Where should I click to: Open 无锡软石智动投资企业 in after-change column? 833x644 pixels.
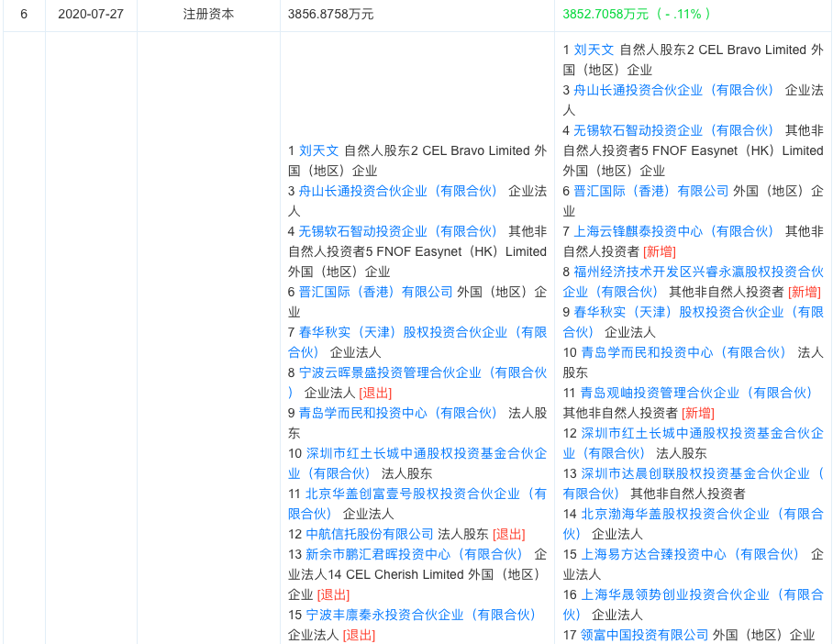tap(673, 130)
